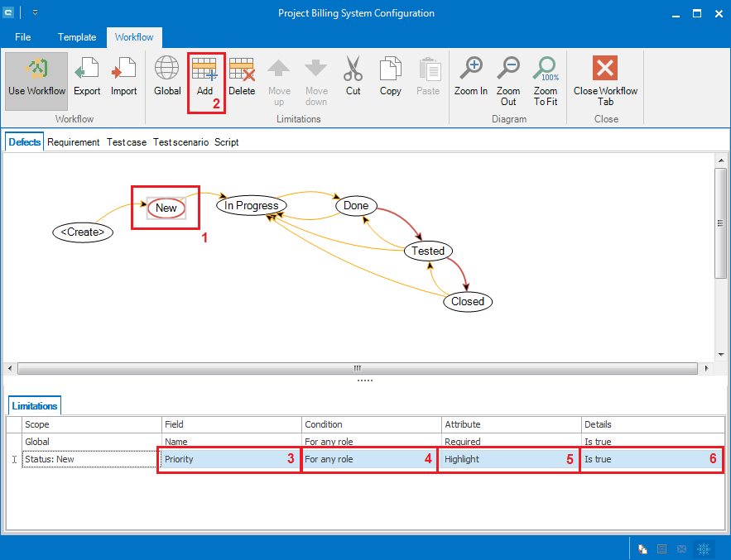Cut the selected limitation

[x=353, y=77]
